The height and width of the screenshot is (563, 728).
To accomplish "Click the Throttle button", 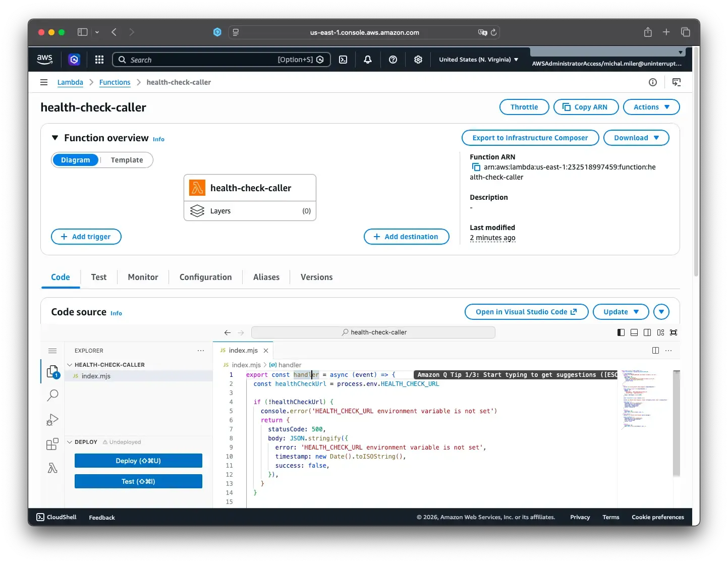I will (x=524, y=107).
